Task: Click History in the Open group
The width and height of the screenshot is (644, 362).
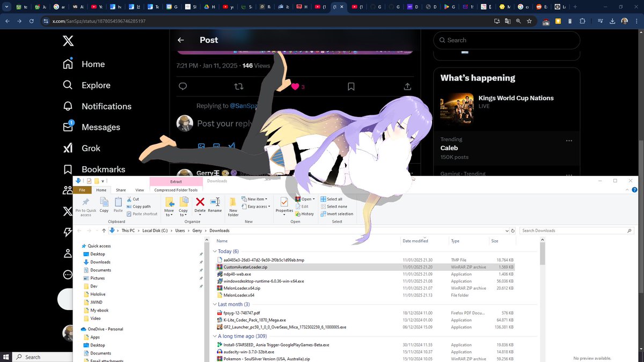Action: [x=304, y=214]
